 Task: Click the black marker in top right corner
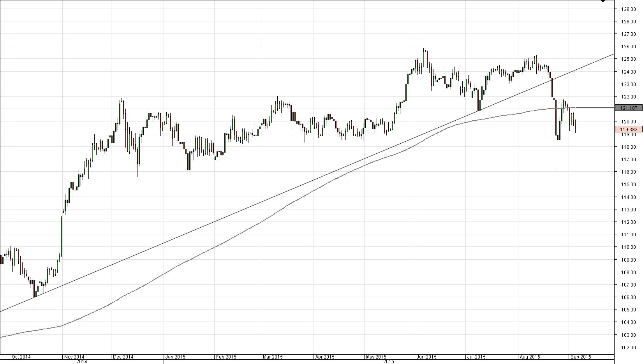(603, 1)
